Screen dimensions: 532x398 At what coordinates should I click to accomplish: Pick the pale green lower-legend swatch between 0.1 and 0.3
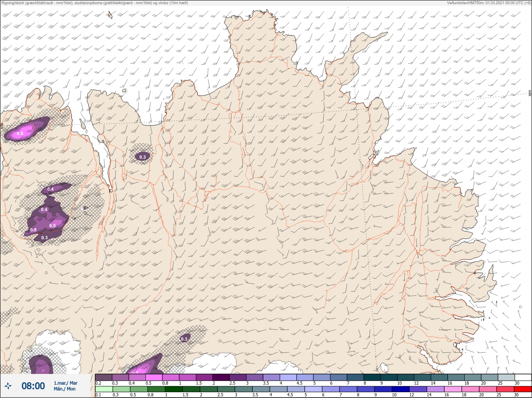pyautogui.click(x=104, y=389)
